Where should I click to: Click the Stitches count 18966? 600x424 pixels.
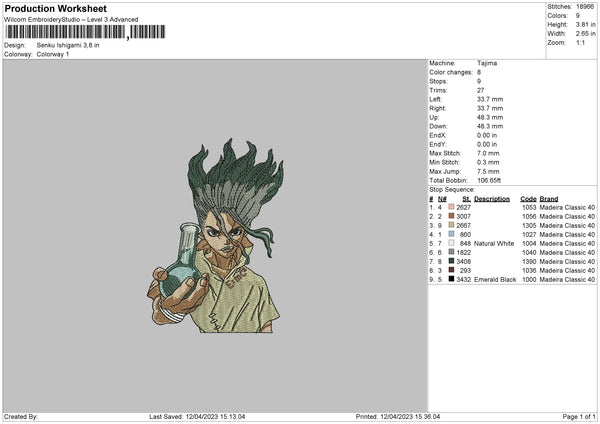click(x=585, y=7)
